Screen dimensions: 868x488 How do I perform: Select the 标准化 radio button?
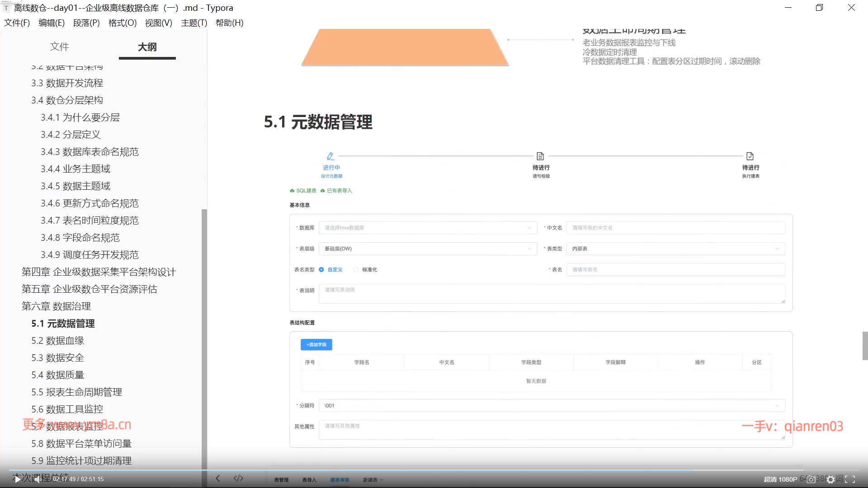(x=356, y=270)
